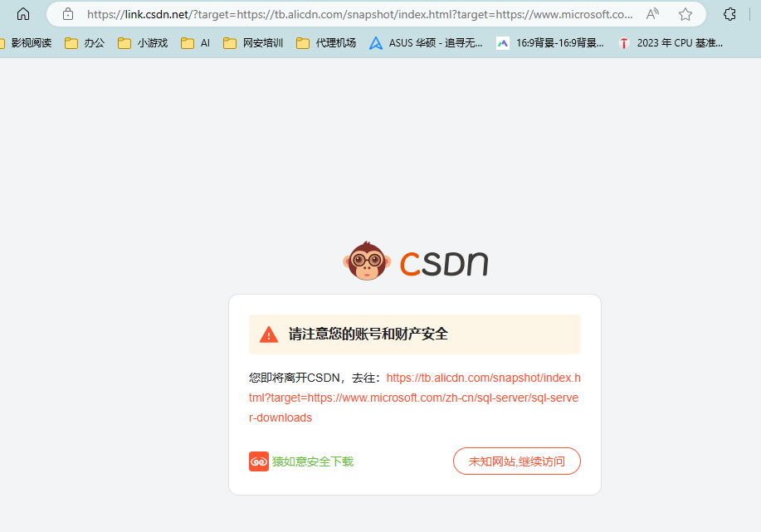The height and width of the screenshot is (532, 761).
Task: Click the browser Home icon
Action: click(22, 14)
